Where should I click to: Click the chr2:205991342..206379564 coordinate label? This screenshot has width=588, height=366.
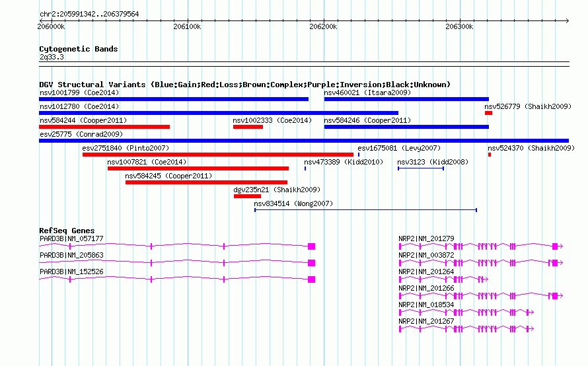[x=89, y=15]
